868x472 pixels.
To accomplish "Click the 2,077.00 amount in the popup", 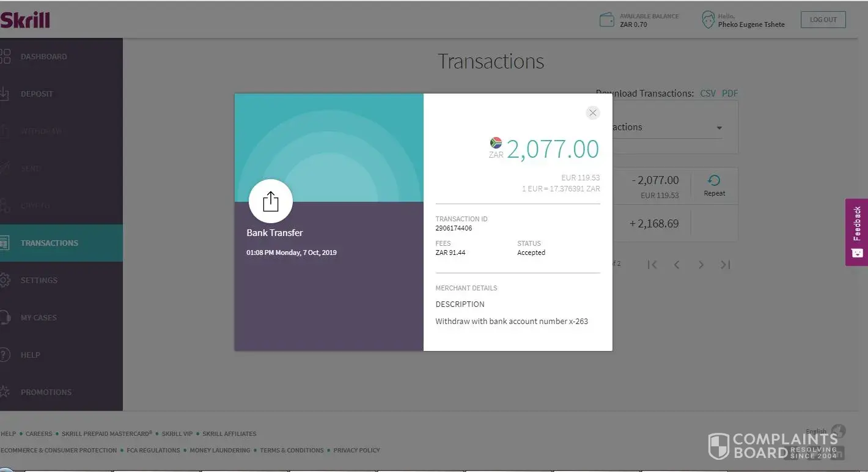I will click(553, 149).
